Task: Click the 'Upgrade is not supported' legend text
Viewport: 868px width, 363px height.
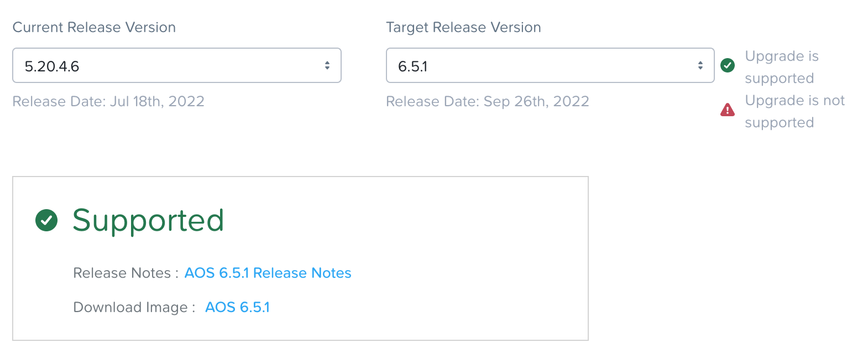Action: pyautogui.click(x=795, y=111)
